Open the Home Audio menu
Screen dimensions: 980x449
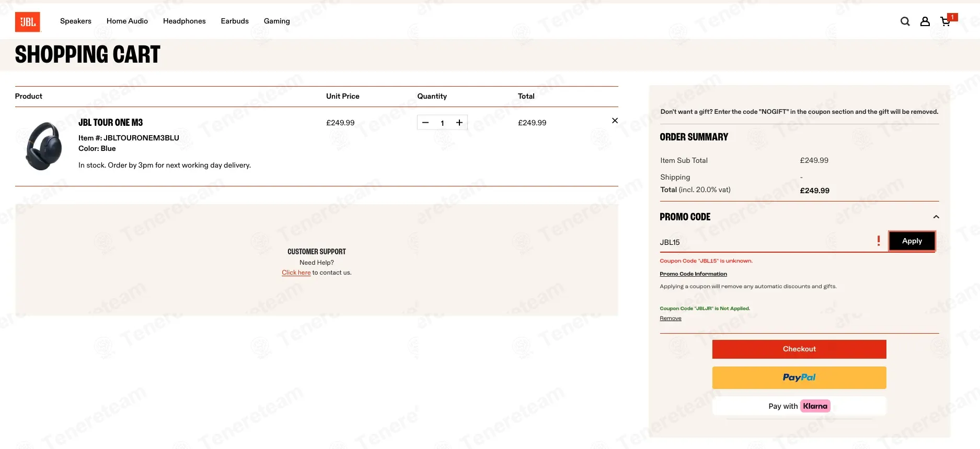[x=127, y=21]
